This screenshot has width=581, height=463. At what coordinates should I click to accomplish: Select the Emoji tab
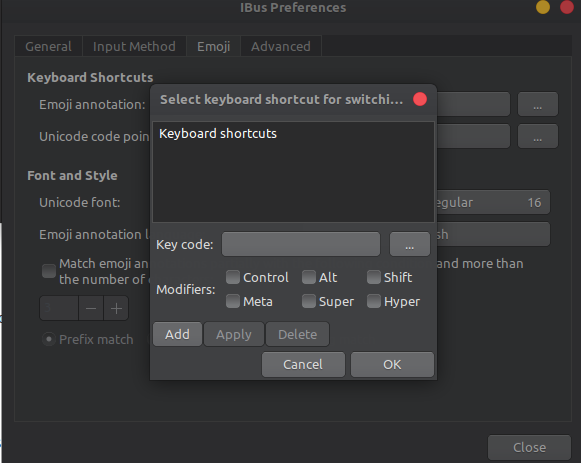click(x=214, y=46)
